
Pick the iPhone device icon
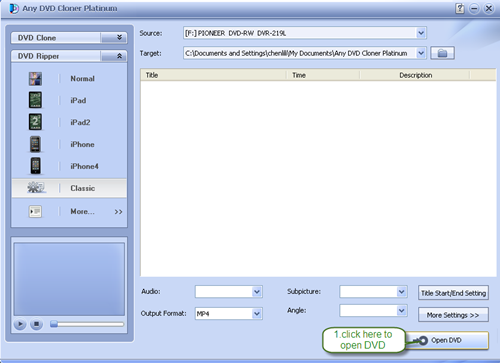click(35, 144)
